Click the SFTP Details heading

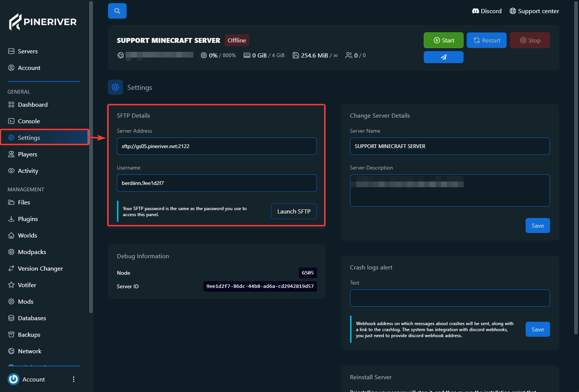pos(133,115)
